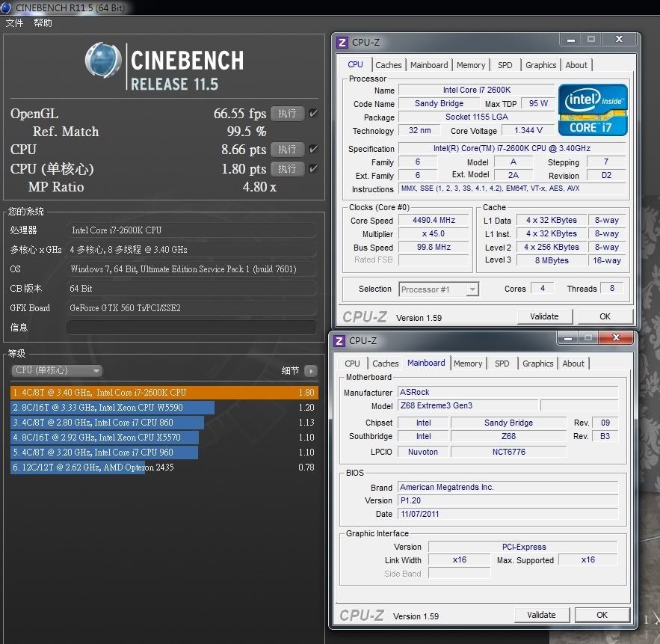
Task: Select Graphics tab in lower CPU-Z window
Action: point(537,364)
